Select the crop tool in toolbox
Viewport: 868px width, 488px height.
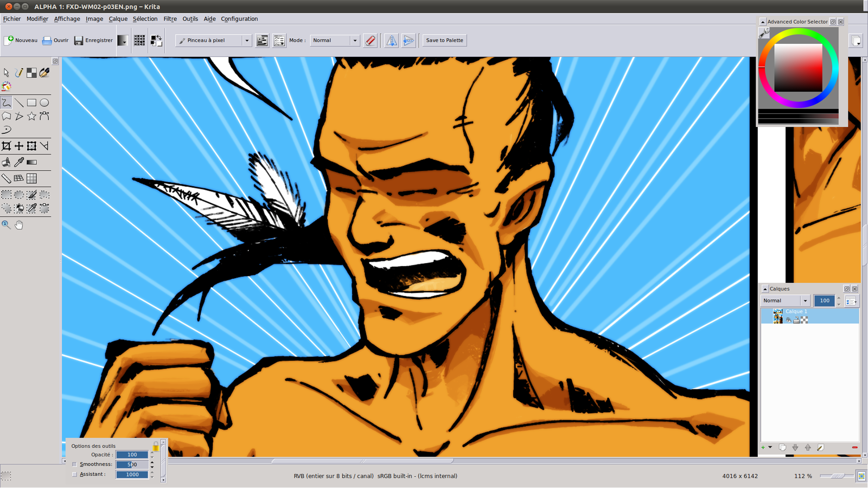6,146
